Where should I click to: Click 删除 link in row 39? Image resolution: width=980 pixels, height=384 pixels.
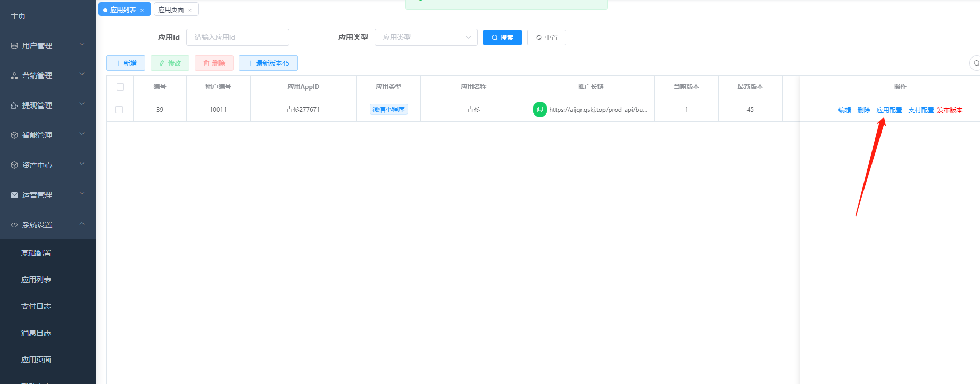[x=864, y=110]
